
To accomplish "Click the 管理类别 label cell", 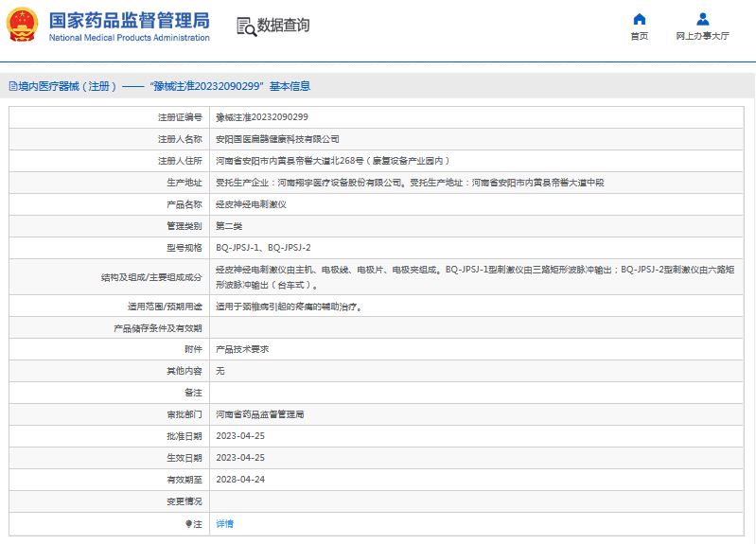I will point(110,226).
